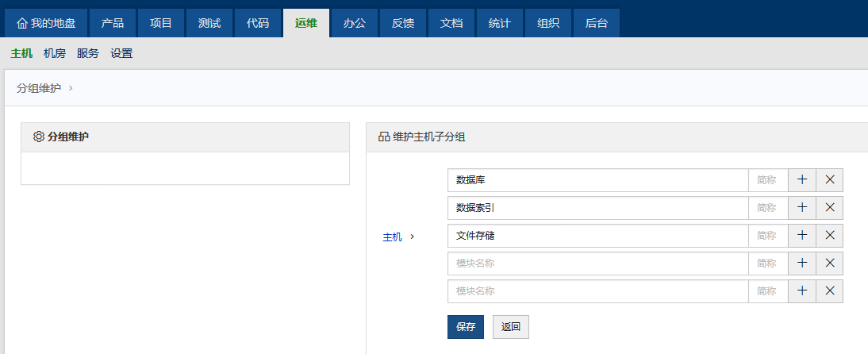Open the 办公 tab
This screenshot has width=868, height=354.
pos(355,23)
